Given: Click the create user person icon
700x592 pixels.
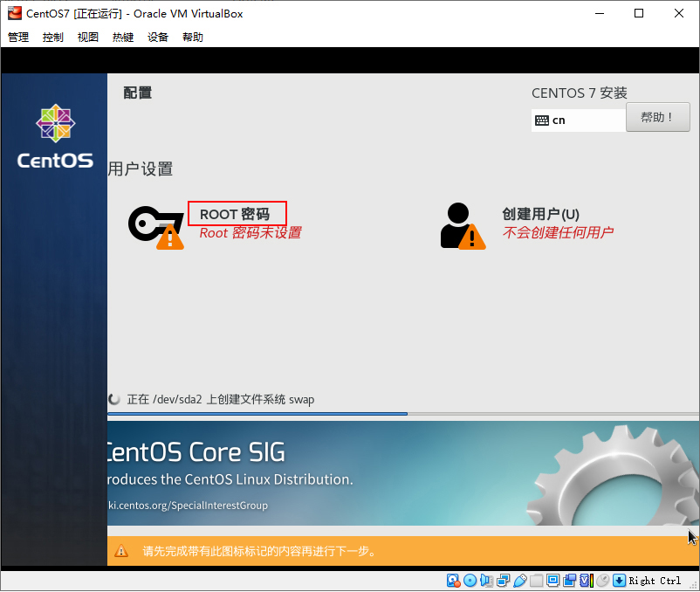Looking at the screenshot, I should 456,218.
